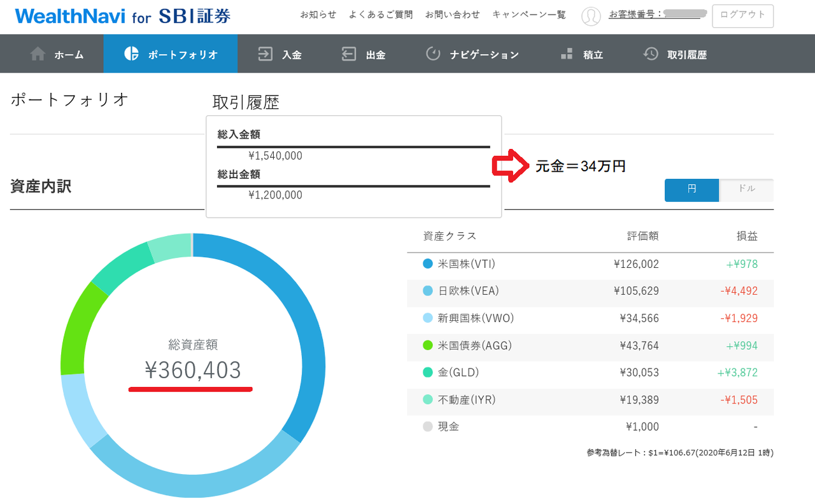
Task: Click the 現金 label in the table
Action: (448, 426)
